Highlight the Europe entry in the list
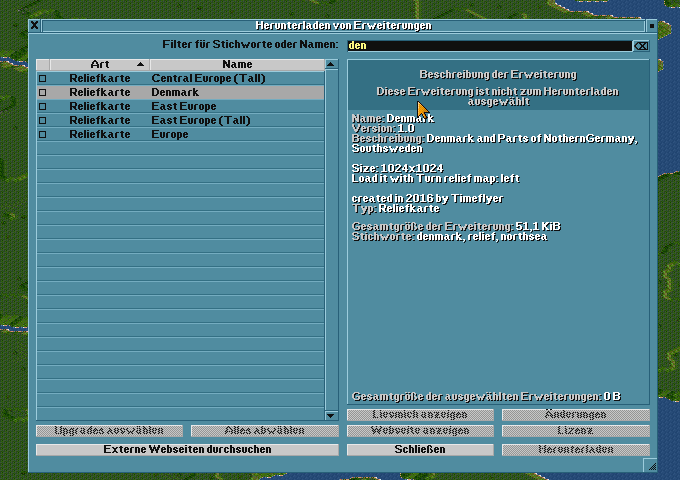 [169, 134]
